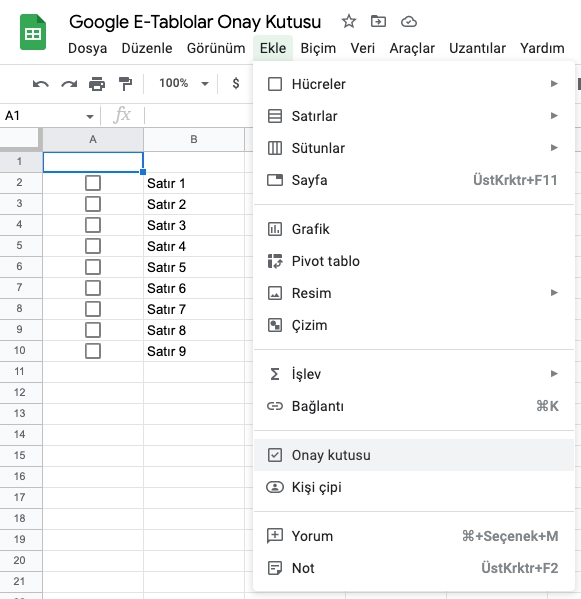Tick the checkbox next to Satır 5
Screen dimensions: 581x599
tap(93, 267)
